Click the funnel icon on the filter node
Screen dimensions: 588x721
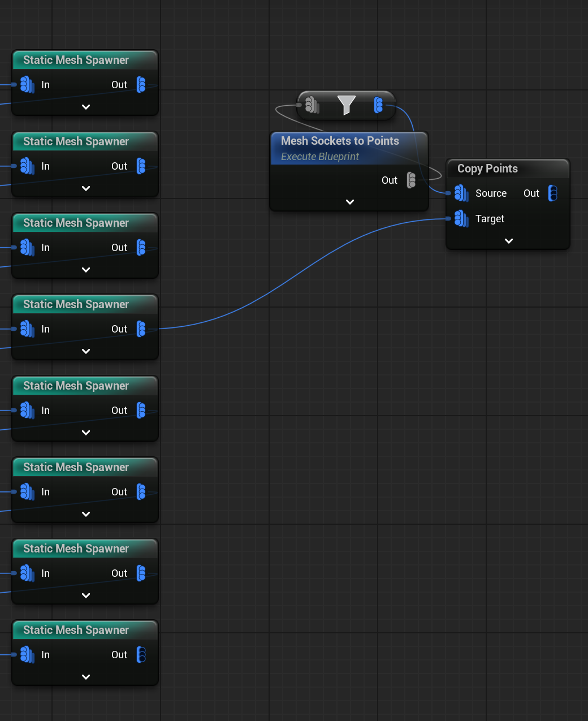tap(346, 105)
